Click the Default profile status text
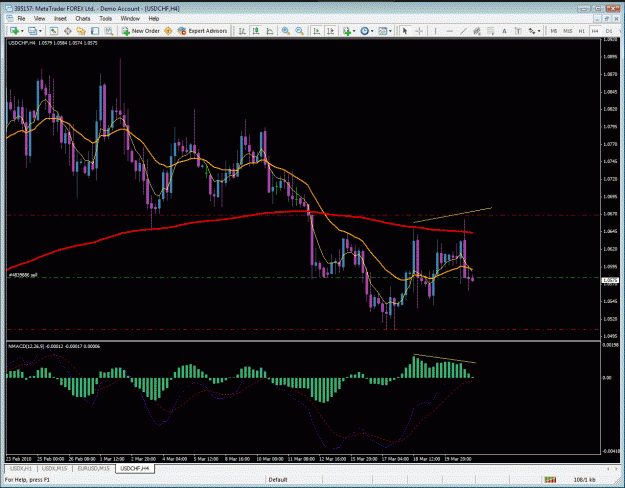The image size is (625, 488). (x=278, y=480)
